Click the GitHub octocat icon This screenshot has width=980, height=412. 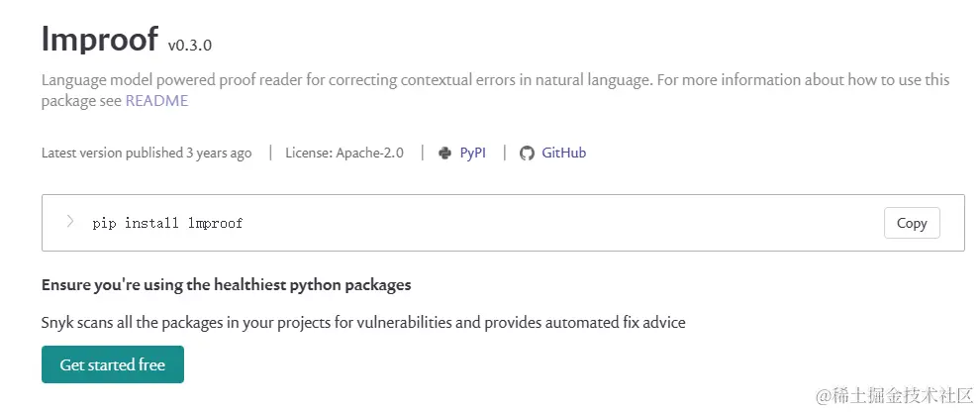[527, 154]
